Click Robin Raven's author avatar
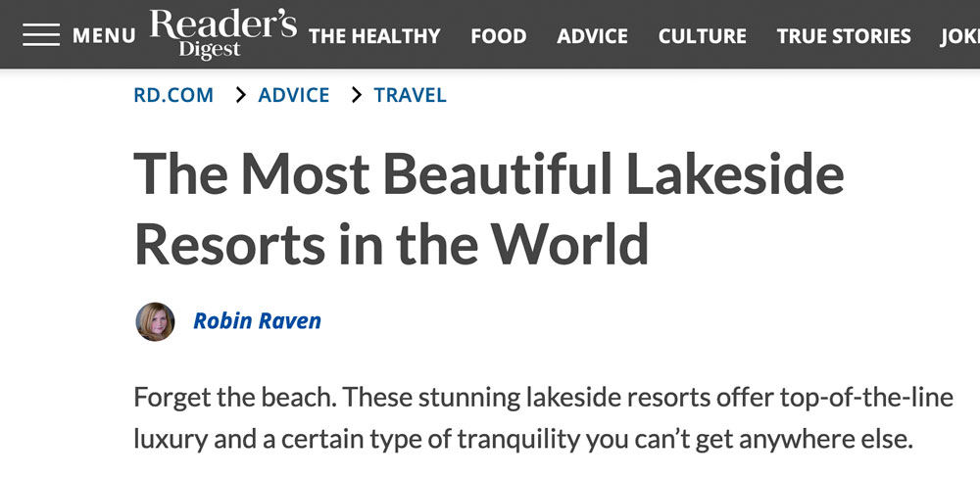The image size is (980, 479). [155, 321]
